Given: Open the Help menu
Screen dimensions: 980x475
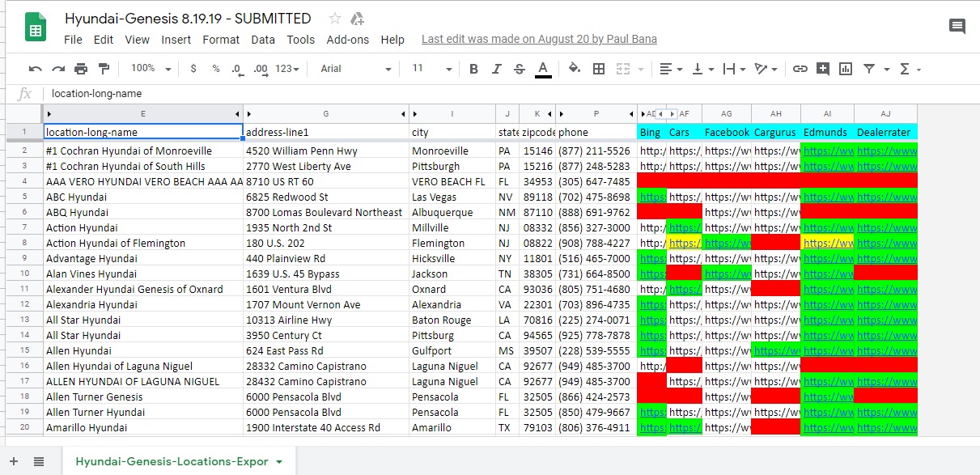Looking at the screenshot, I should pos(392,39).
